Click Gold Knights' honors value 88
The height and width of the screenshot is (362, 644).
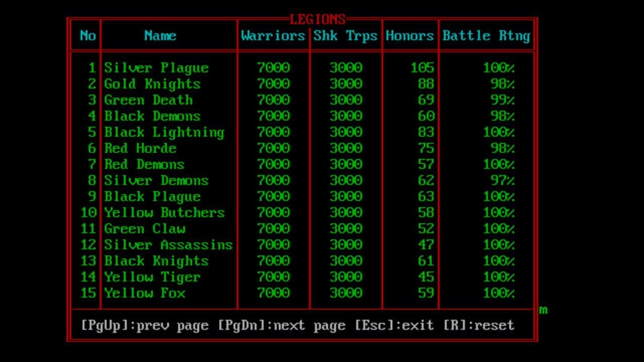click(x=426, y=84)
